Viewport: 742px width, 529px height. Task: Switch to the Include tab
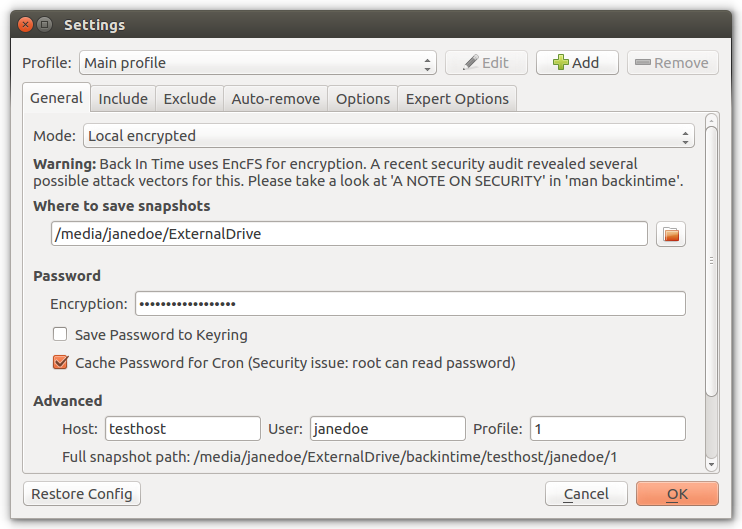pyautogui.click(x=123, y=98)
